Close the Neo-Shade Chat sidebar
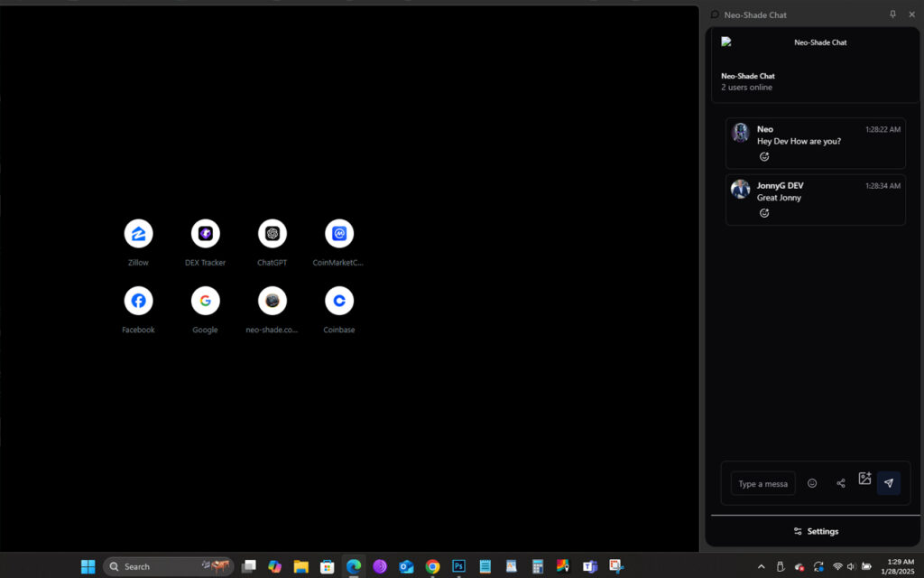Image resolution: width=924 pixels, height=578 pixels. point(911,14)
